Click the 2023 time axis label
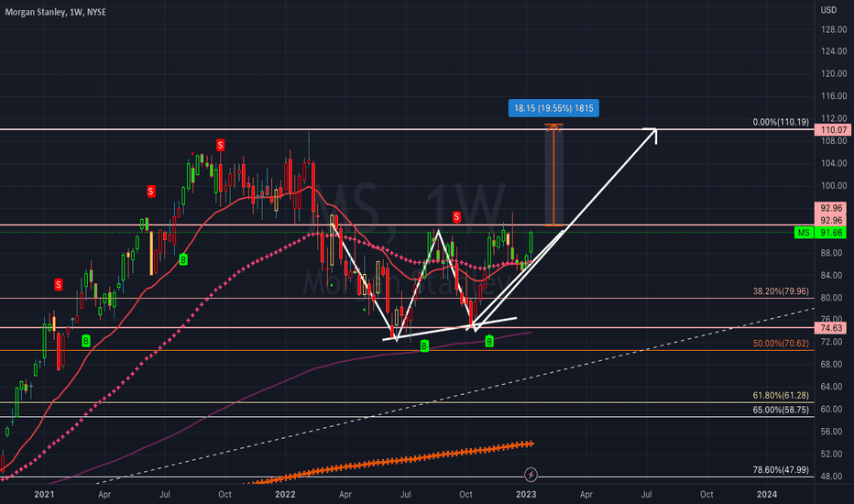The width and height of the screenshot is (854, 504). click(526, 494)
